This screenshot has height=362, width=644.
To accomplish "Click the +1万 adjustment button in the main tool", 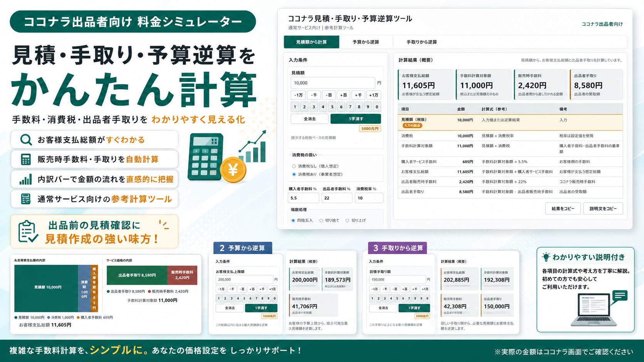I will click(x=374, y=95).
